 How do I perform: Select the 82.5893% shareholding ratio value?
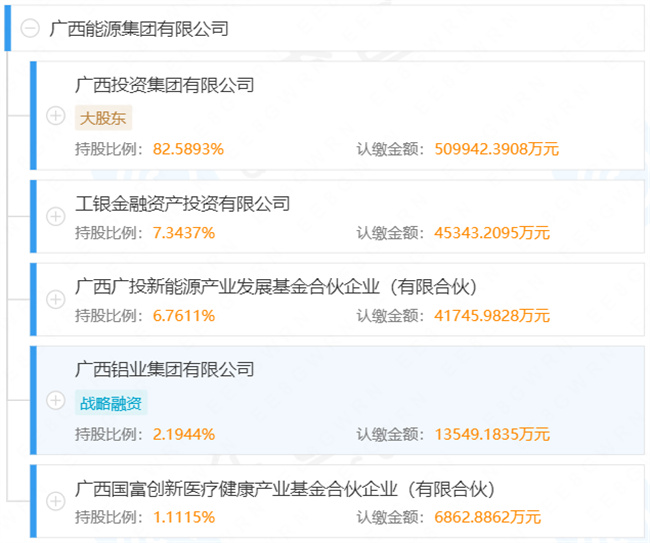188,149
